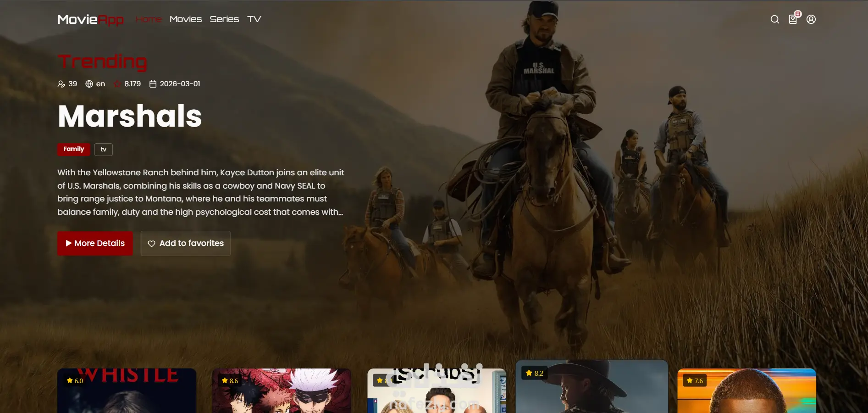Go to the Home nav item
The width and height of the screenshot is (868, 413).
[149, 19]
